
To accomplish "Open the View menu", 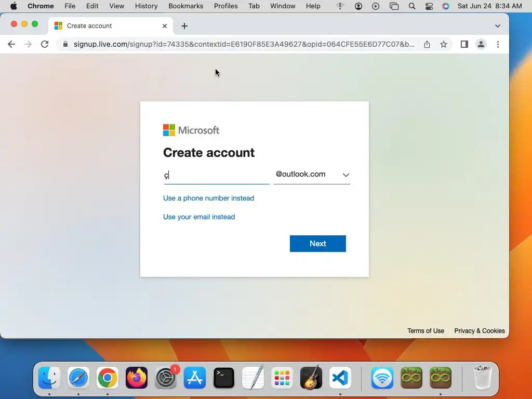I will click(116, 6).
